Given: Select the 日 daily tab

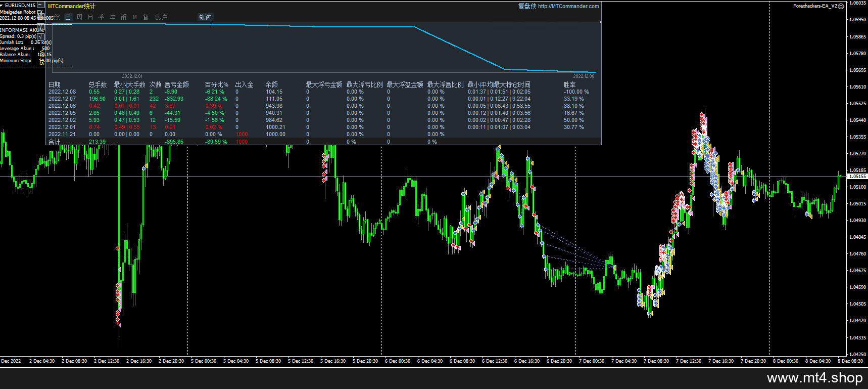Looking at the screenshot, I should click(x=68, y=17).
